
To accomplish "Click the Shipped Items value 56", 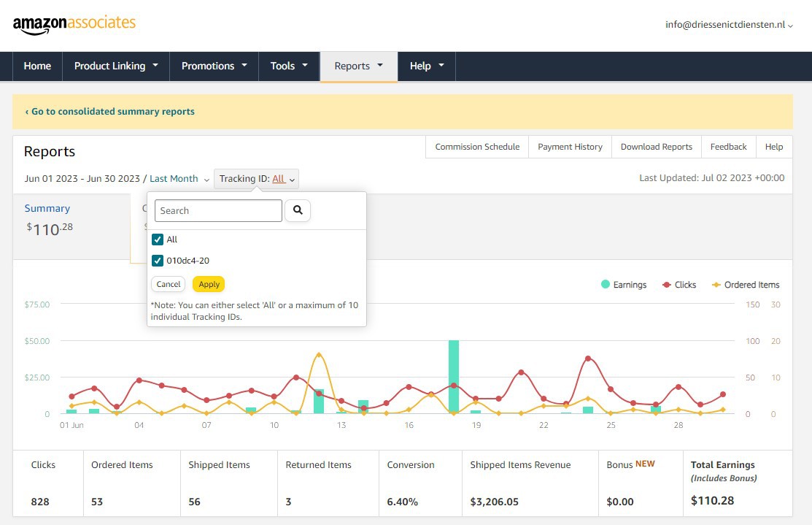I will [x=194, y=502].
